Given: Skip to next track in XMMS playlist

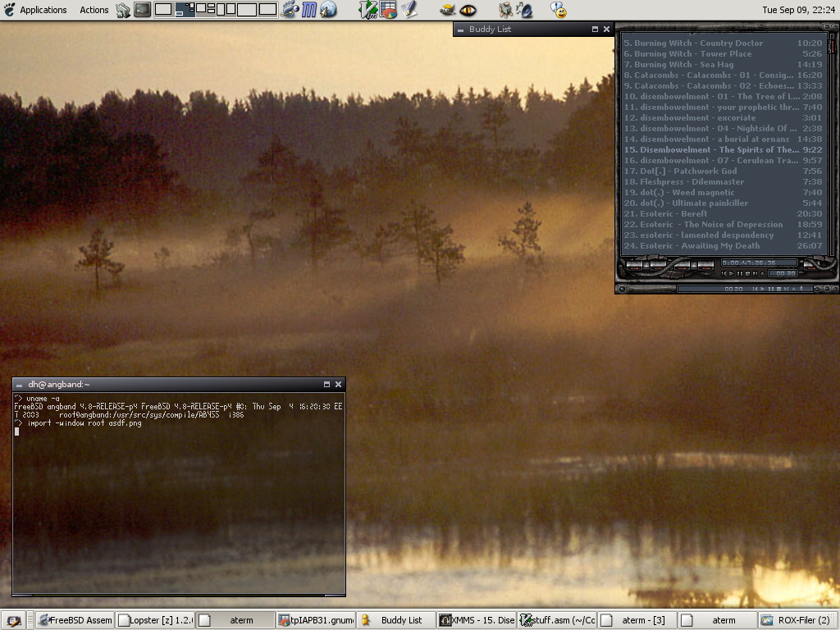Looking at the screenshot, I should [x=755, y=273].
